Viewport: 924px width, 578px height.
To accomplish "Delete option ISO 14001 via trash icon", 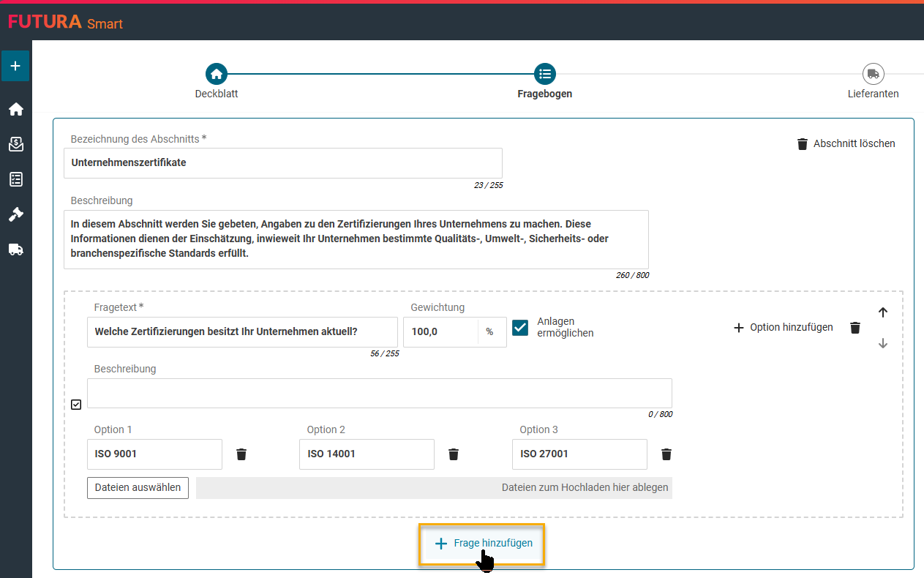I will (x=454, y=454).
